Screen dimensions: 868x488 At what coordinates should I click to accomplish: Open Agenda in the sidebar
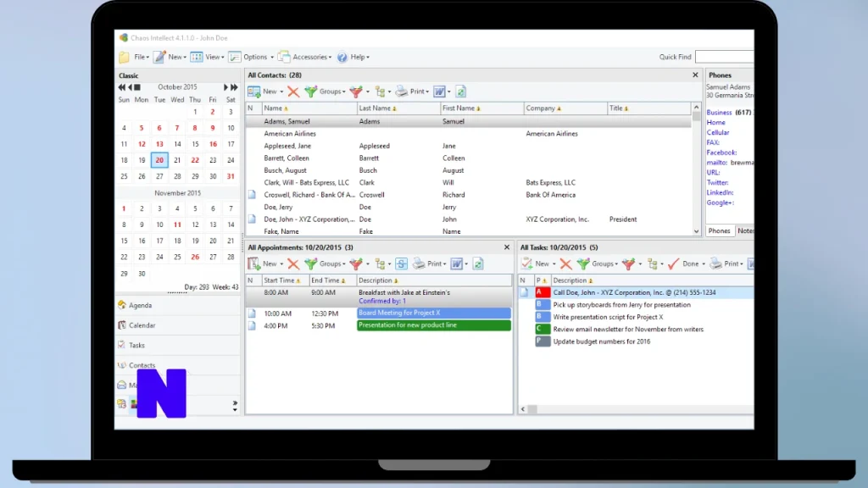[x=178, y=305]
